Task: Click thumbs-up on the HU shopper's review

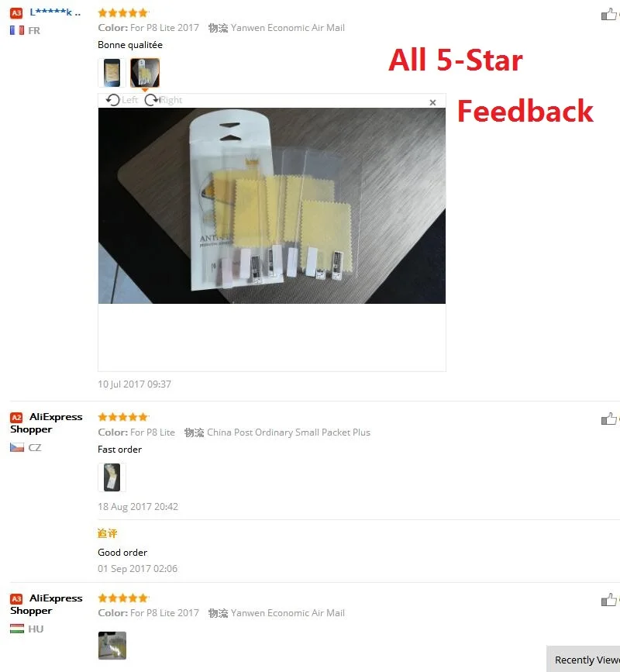Action: (x=609, y=600)
